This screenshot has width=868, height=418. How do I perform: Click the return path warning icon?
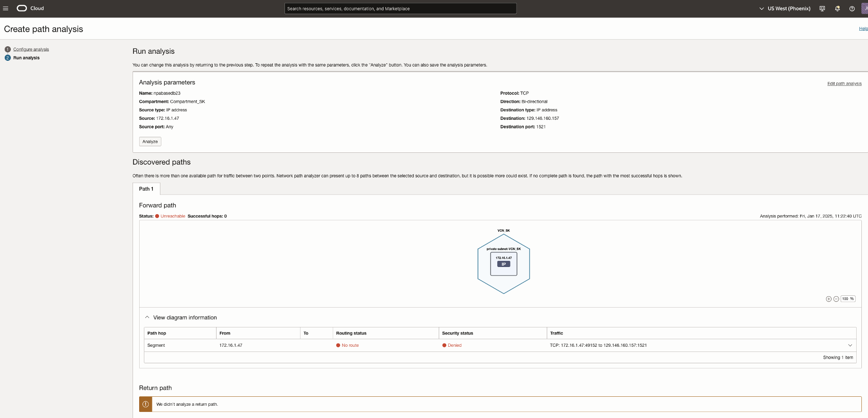(x=146, y=404)
